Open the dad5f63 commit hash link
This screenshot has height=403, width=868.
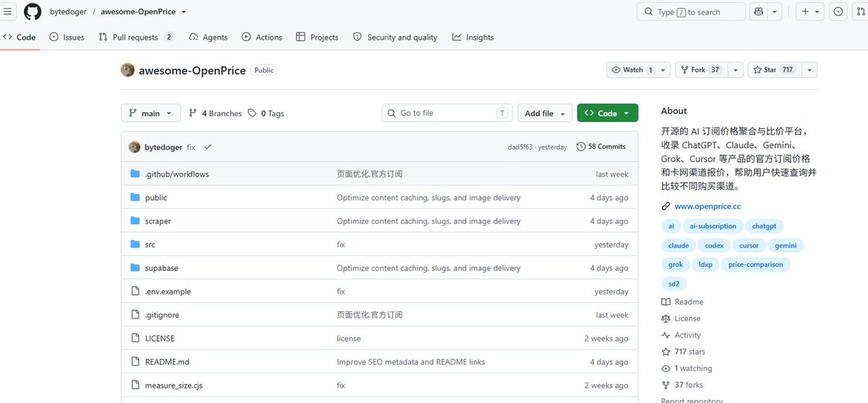pos(520,147)
